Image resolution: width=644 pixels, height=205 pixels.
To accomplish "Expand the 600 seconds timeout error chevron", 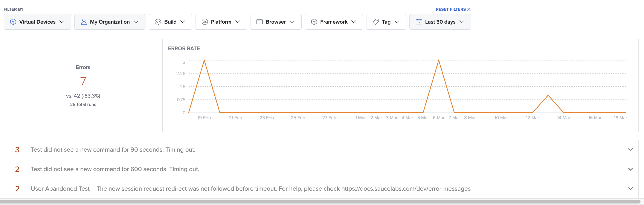I will click(630, 169).
